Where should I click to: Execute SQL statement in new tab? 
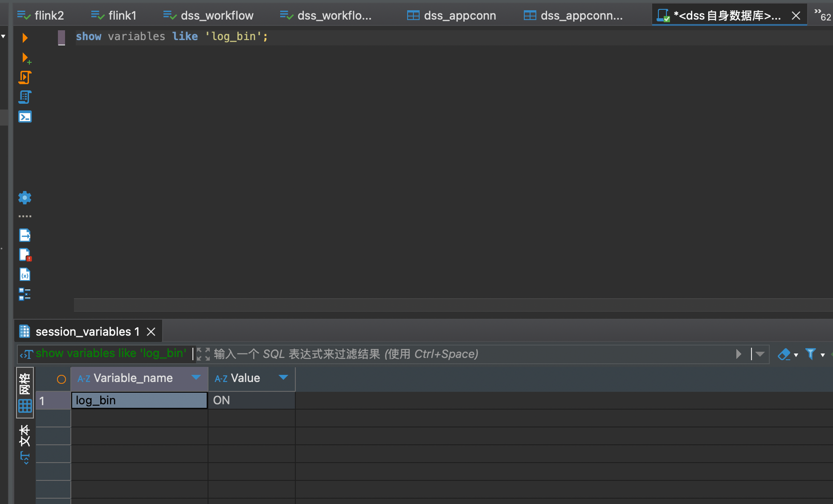26,58
